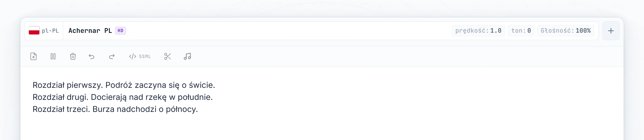Change the ton 0 pitch setting
644x140 pixels.
click(521, 31)
